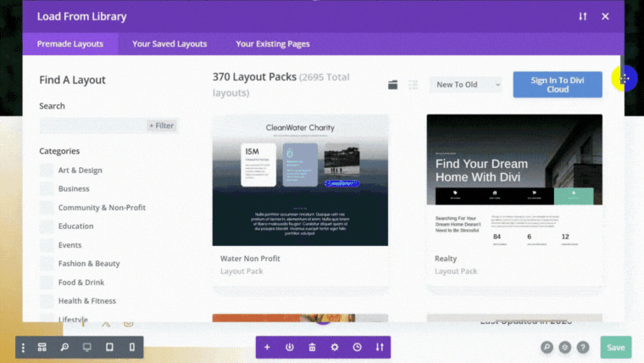Click the clear layout trash icon

tap(312, 348)
